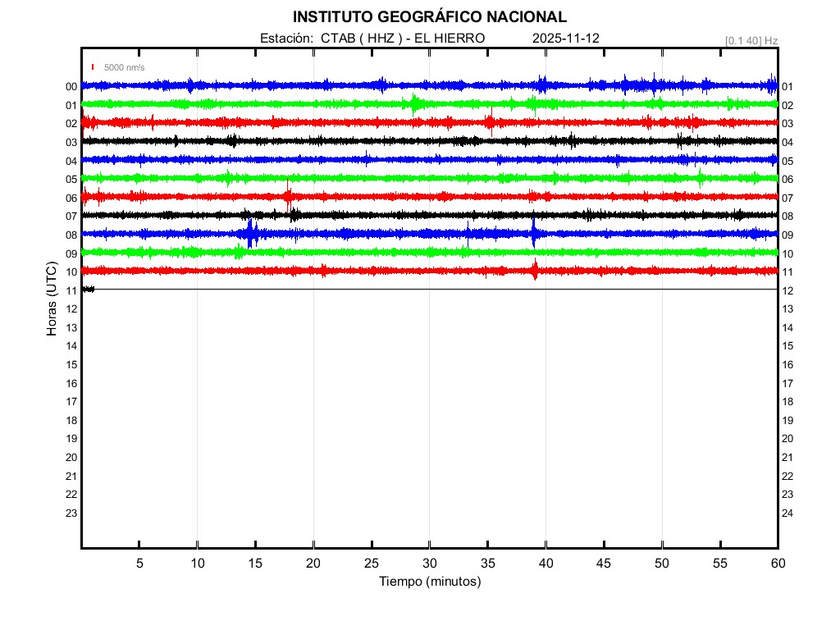Click the [0.1 40] Hz filter label
This screenshot has width=840, height=630.
(x=751, y=40)
